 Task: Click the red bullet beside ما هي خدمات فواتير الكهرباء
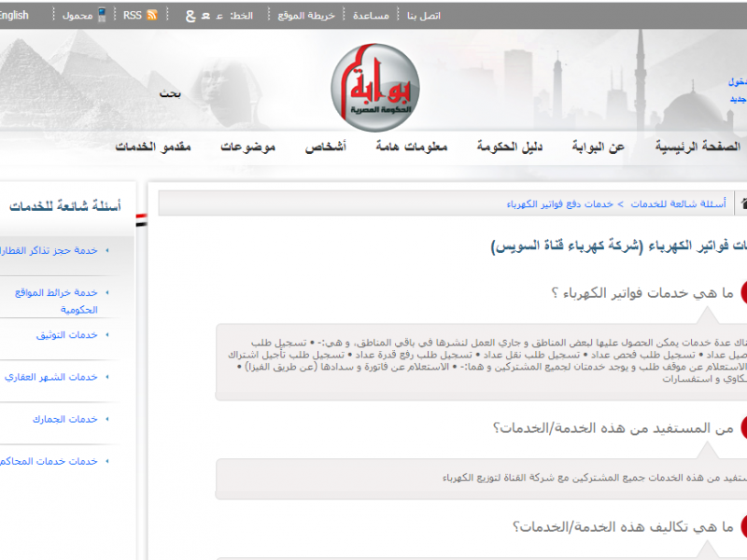[743, 292]
